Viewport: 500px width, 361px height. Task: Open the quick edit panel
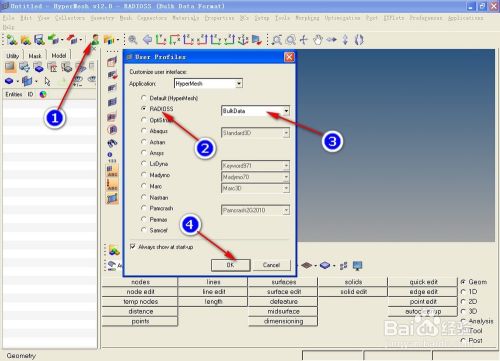pyautogui.click(x=423, y=282)
